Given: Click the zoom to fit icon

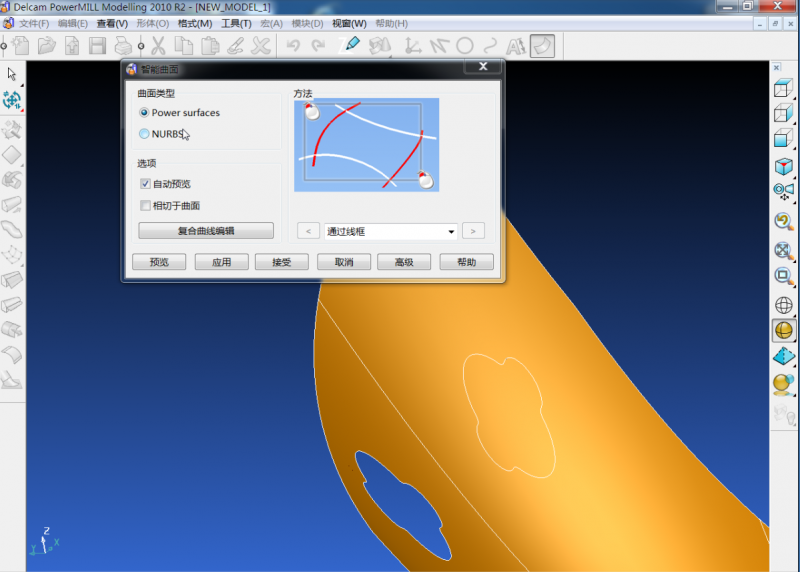Looking at the screenshot, I should pyautogui.click(x=783, y=251).
